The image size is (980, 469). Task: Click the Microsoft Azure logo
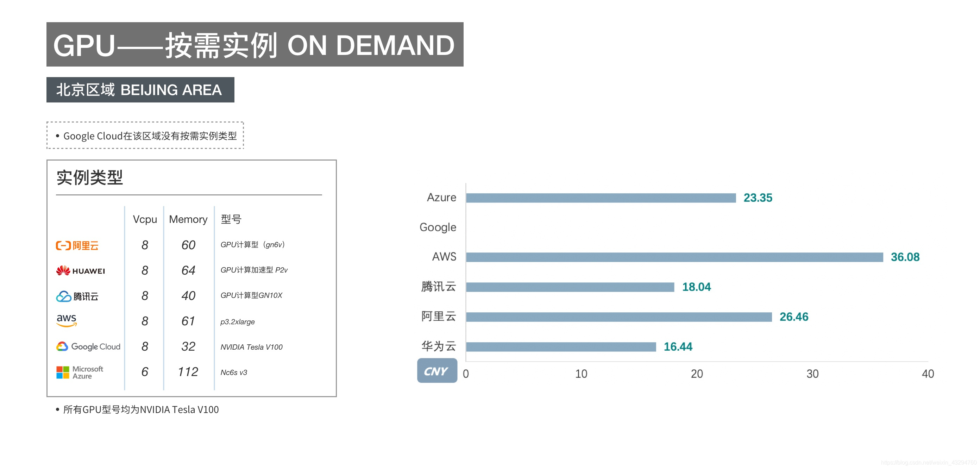[x=80, y=372]
